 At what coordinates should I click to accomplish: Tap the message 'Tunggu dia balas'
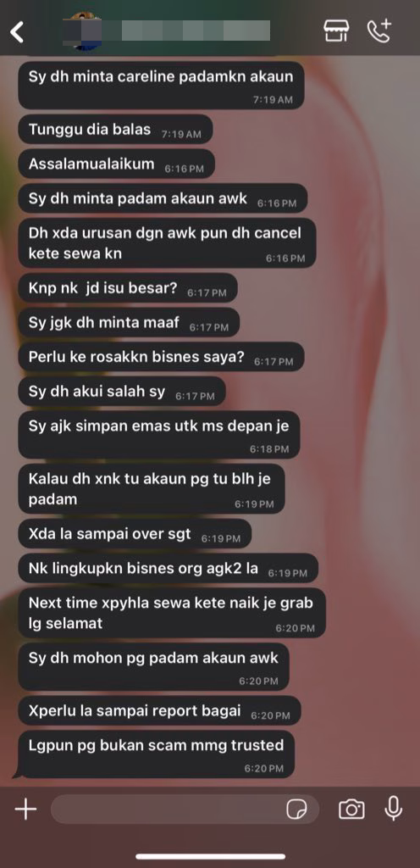115,130
